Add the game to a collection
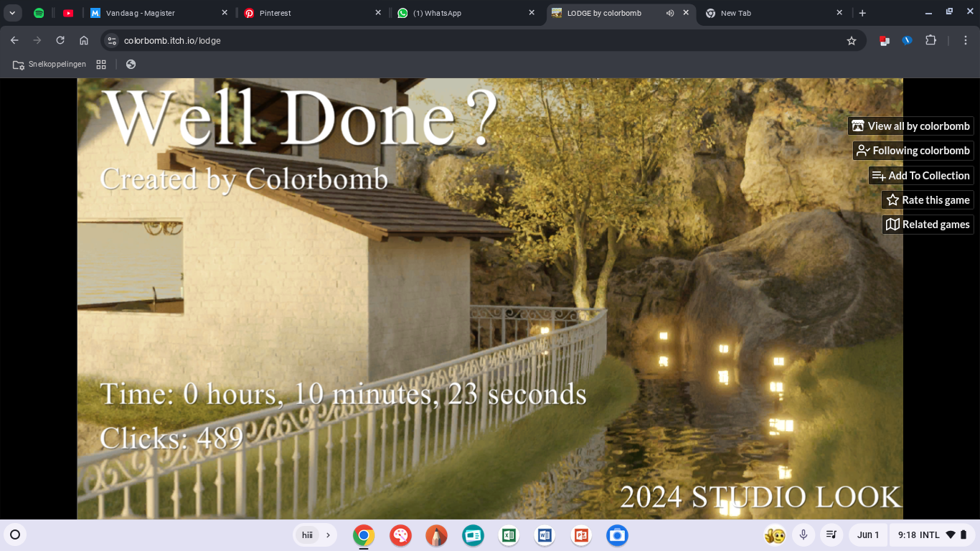 [x=921, y=176]
